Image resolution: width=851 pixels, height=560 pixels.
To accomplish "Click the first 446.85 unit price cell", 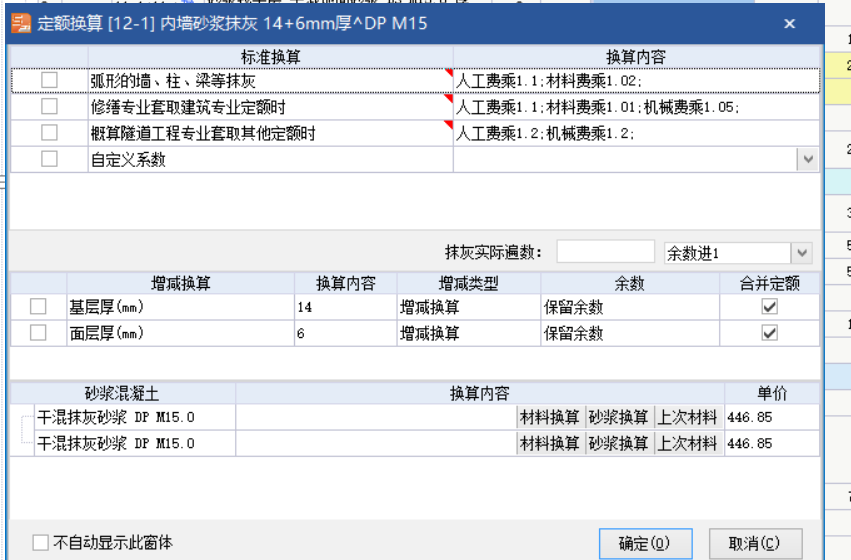I will [x=772, y=417].
